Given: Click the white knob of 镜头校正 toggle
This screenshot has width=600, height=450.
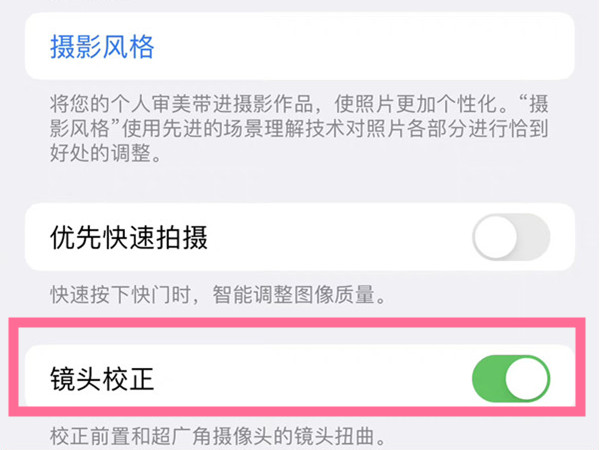Looking at the screenshot, I should tap(527, 380).
